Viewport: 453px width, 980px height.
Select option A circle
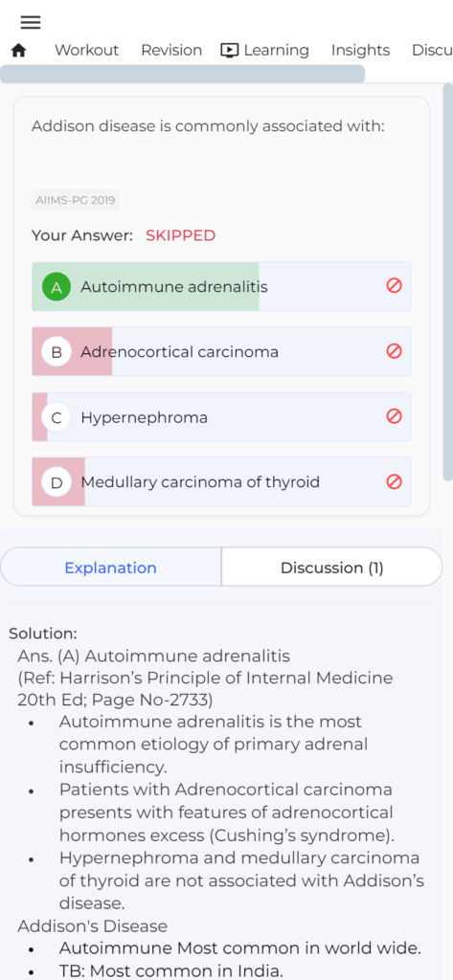tap(57, 287)
